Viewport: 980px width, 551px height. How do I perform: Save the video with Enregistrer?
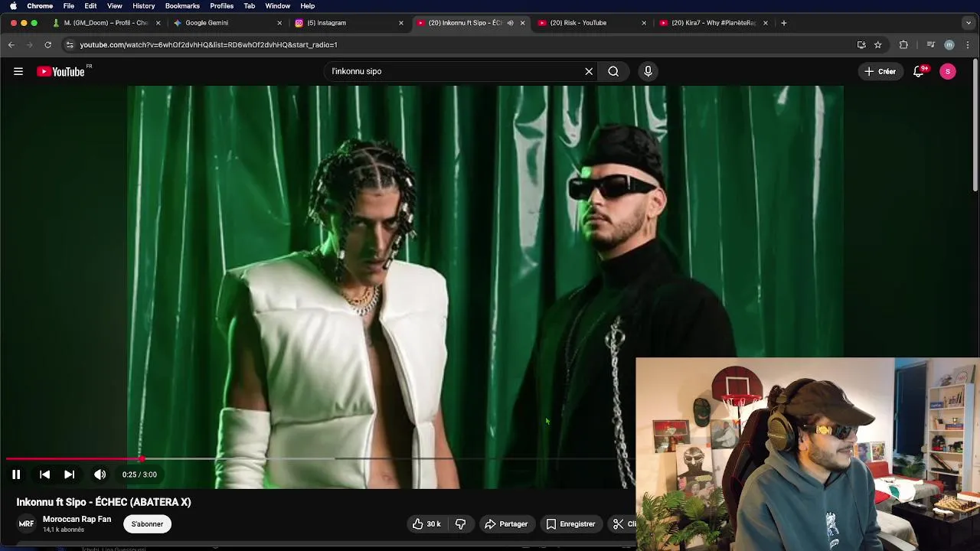click(570, 524)
